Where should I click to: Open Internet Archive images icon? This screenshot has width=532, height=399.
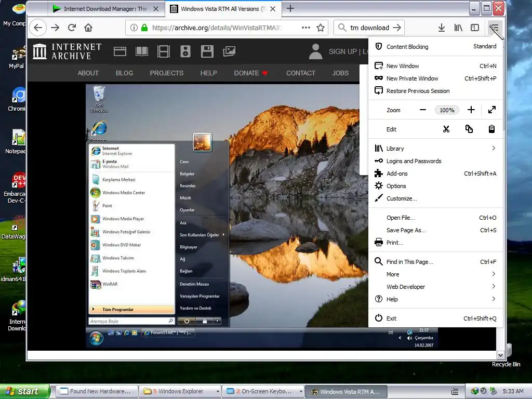(229, 51)
